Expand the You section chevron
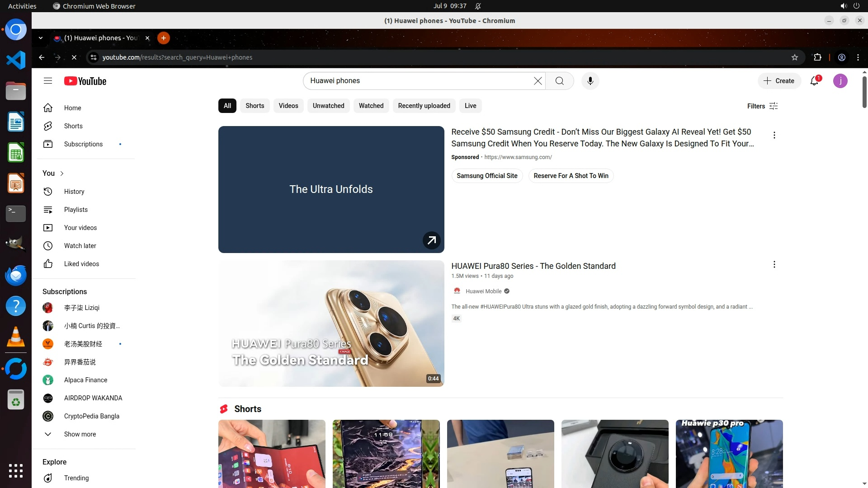 coord(62,174)
